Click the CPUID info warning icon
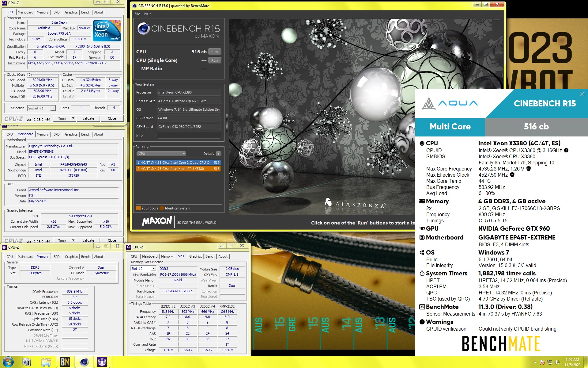The width and height of the screenshot is (588, 368). pyautogui.click(x=566, y=150)
